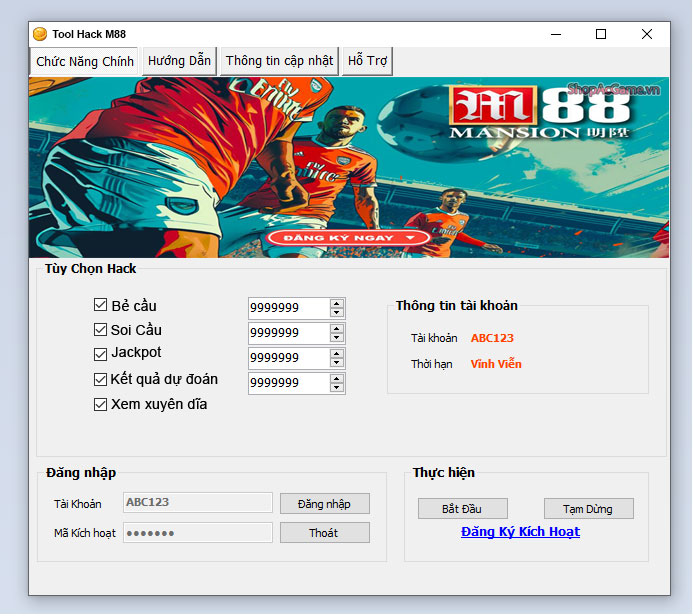Disable the Xem xuyên dĩa checkbox

(100, 404)
